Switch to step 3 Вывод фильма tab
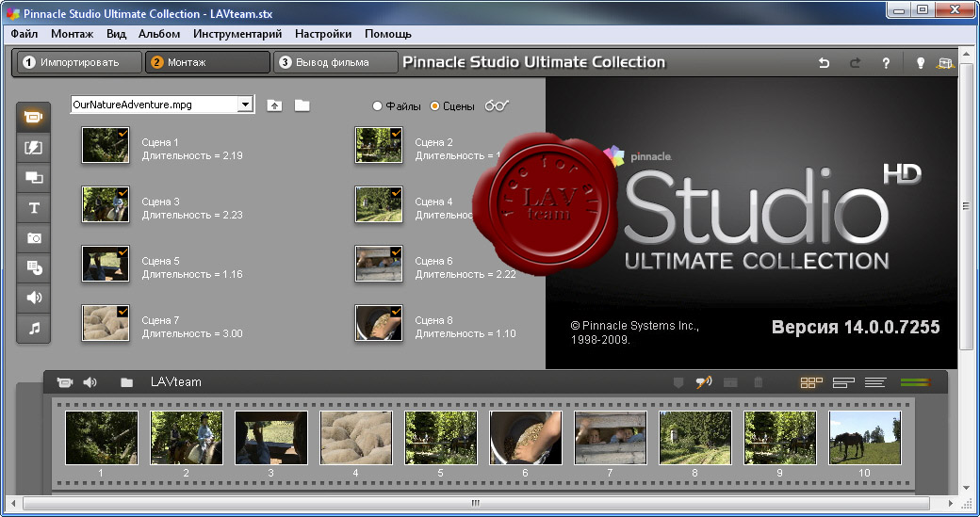The height and width of the screenshot is (517, 980). click(x=335, y=62)
